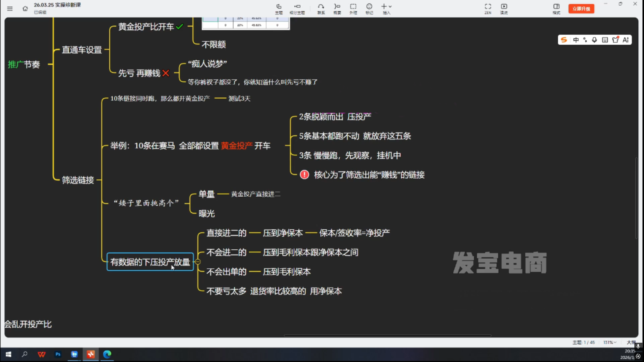The width and height of the screenshot is (644, 362).
Task: Click the 主题 (Topic) toolbar icon
Action: click(x=279, y=8)
